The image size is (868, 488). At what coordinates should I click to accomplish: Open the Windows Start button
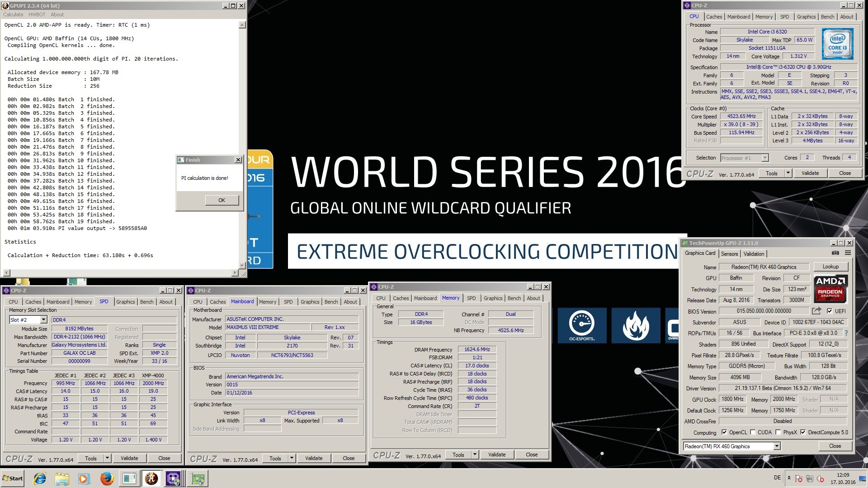(13, 479)
